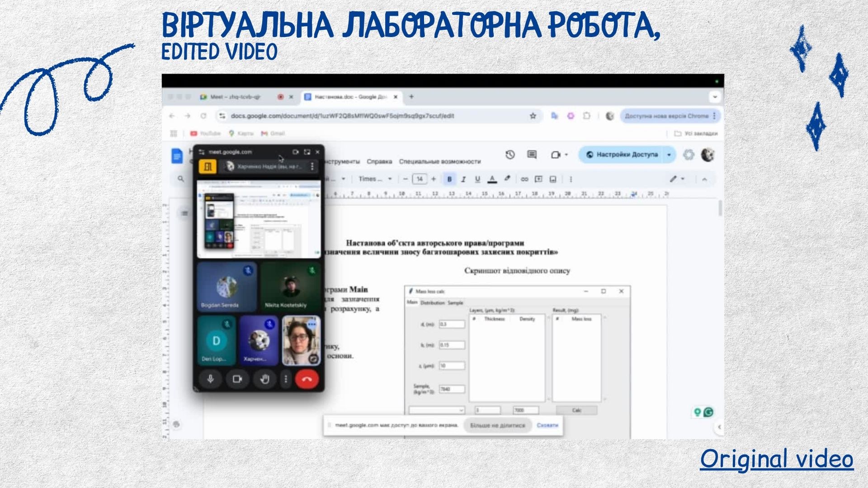The width and height of the screenshot is (868, 488).
Task: Click the font size 14 field
Action: pos(420,179)
